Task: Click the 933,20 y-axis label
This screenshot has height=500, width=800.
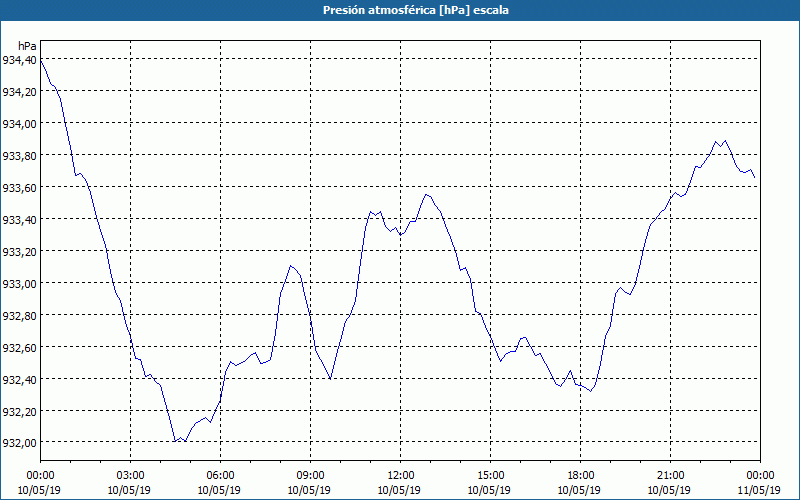Action: click(19, 252)
